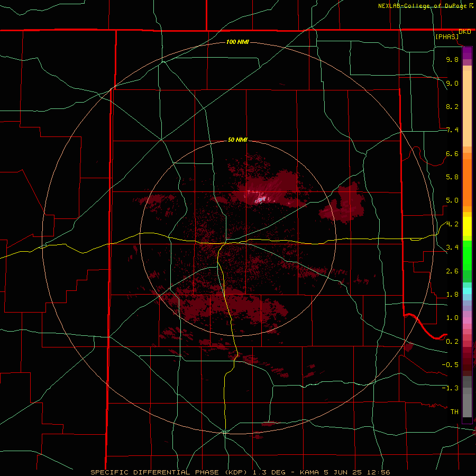Click the DKD legend label

[464, 32]
